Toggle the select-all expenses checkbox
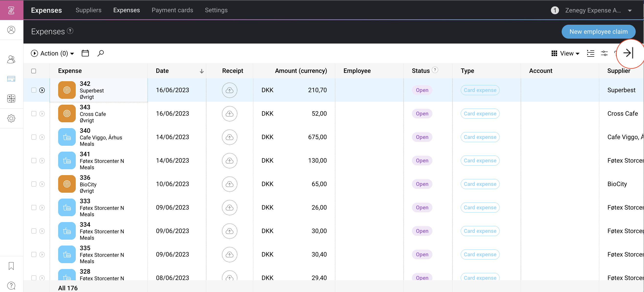Viewport: 644px width, 292px height. [x=34, y=71]
